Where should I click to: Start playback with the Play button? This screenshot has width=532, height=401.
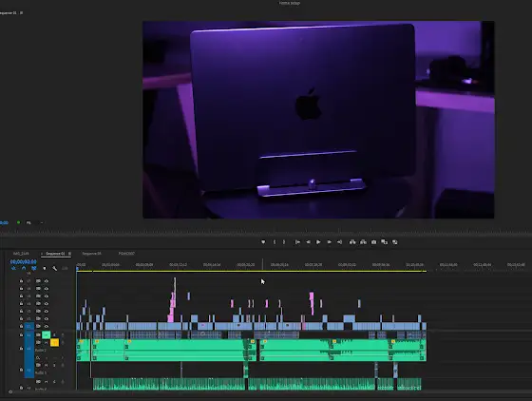318,242
